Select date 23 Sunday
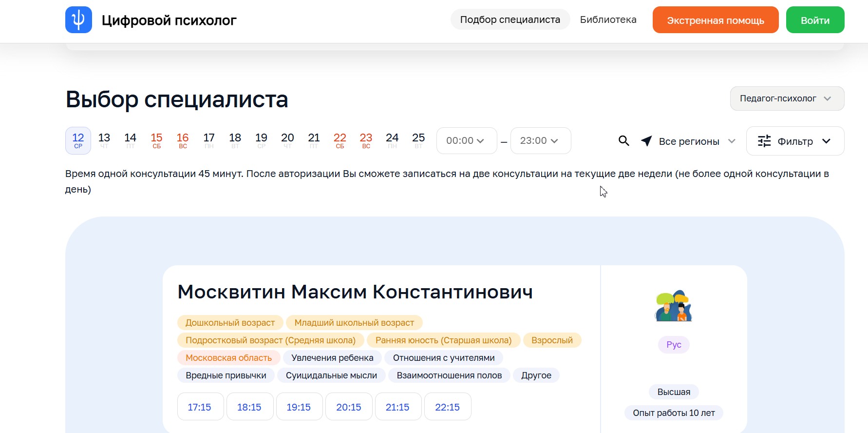 [366, 140]
